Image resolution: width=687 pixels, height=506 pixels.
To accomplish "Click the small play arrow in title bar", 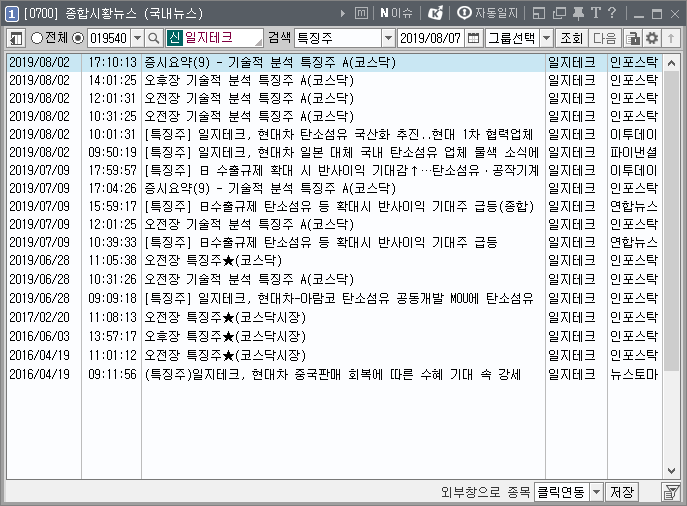I will point(343,14).
